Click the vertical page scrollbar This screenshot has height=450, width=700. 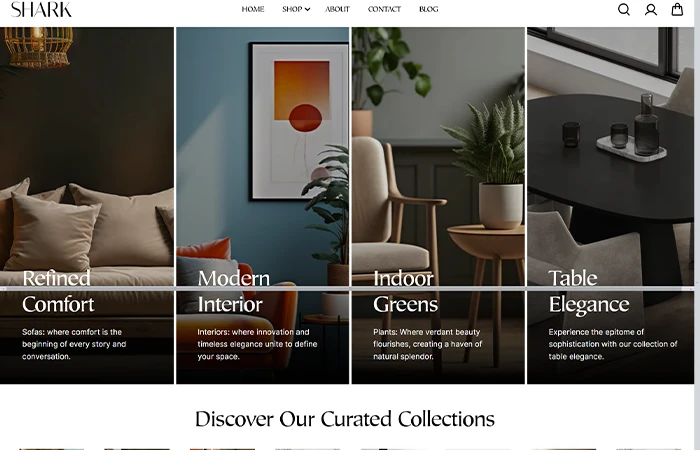coord(697,225)
